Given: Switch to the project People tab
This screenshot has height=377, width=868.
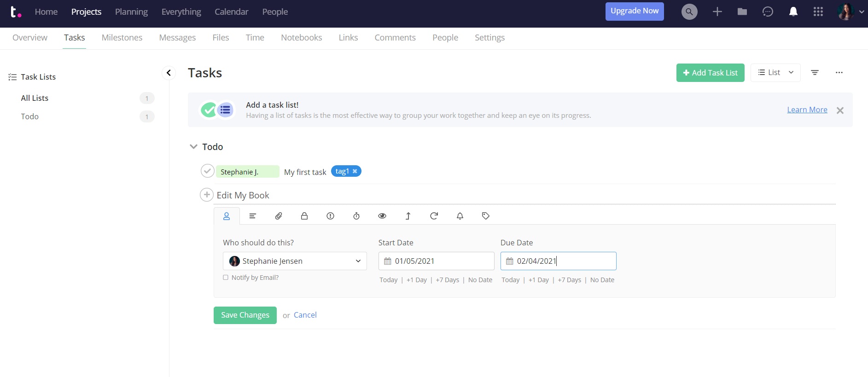Looking at the screenshot, I should click(x=445, y=38).
